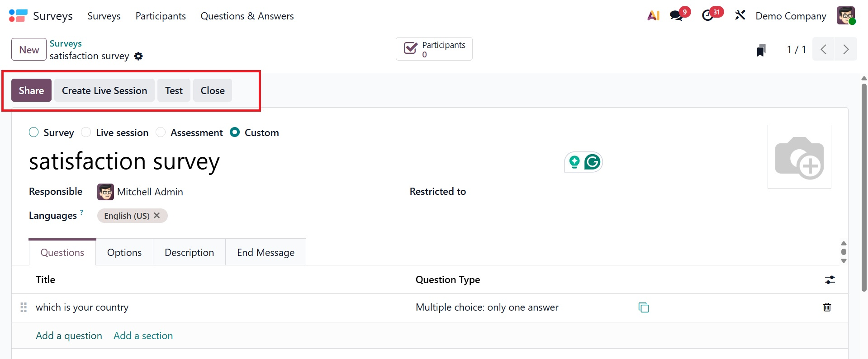Click the wrench debug tools icon

(740, 16)
